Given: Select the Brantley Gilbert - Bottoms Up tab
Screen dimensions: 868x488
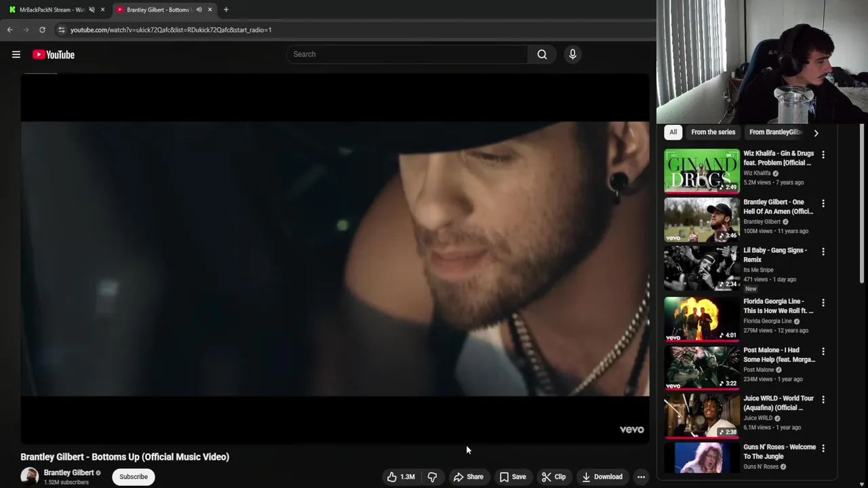Looking at the screenshot, I should click(x=157, y=9).
